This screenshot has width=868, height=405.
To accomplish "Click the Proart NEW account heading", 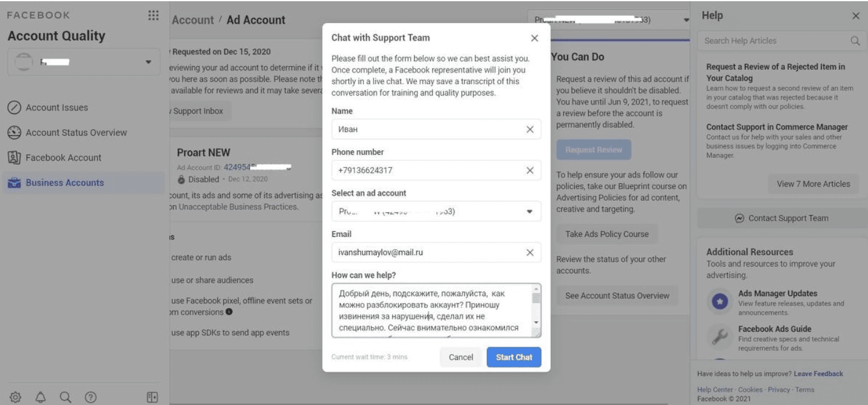I will (x=203, y=153).
